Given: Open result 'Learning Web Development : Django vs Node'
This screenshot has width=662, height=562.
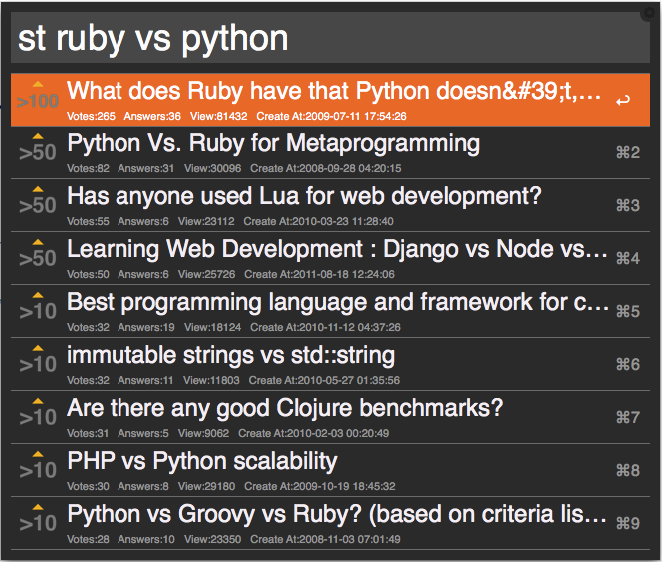Looking at the screenshot, I should pos(330,258).
